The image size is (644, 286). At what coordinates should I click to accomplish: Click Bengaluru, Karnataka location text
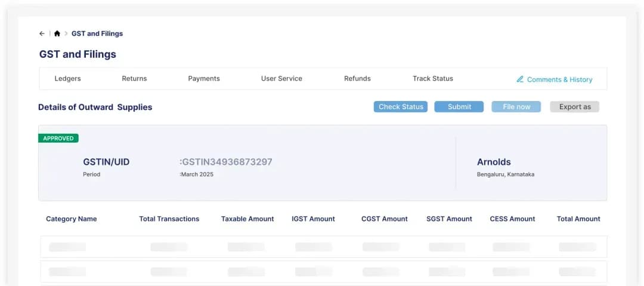(x=506, y=174)
